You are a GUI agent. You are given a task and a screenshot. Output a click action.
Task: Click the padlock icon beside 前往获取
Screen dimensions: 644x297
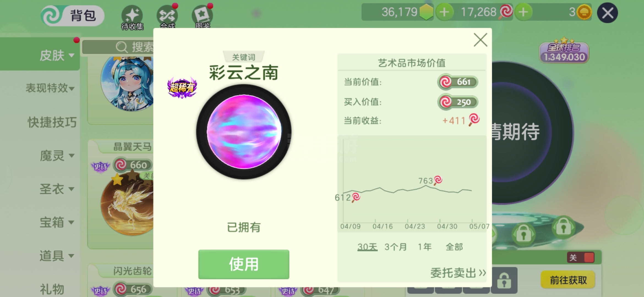coord(504,280)
